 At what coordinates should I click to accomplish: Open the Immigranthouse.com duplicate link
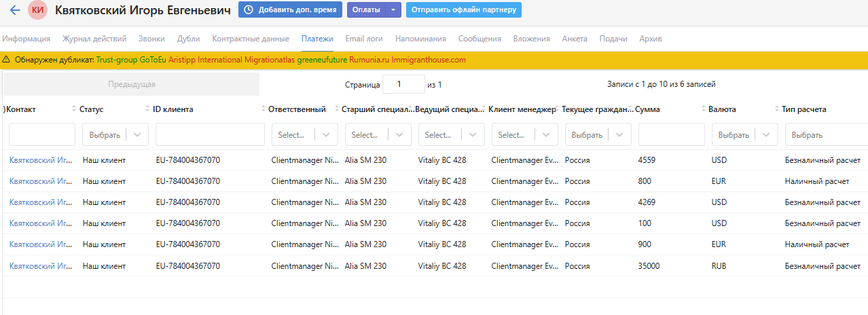(429, 60)
